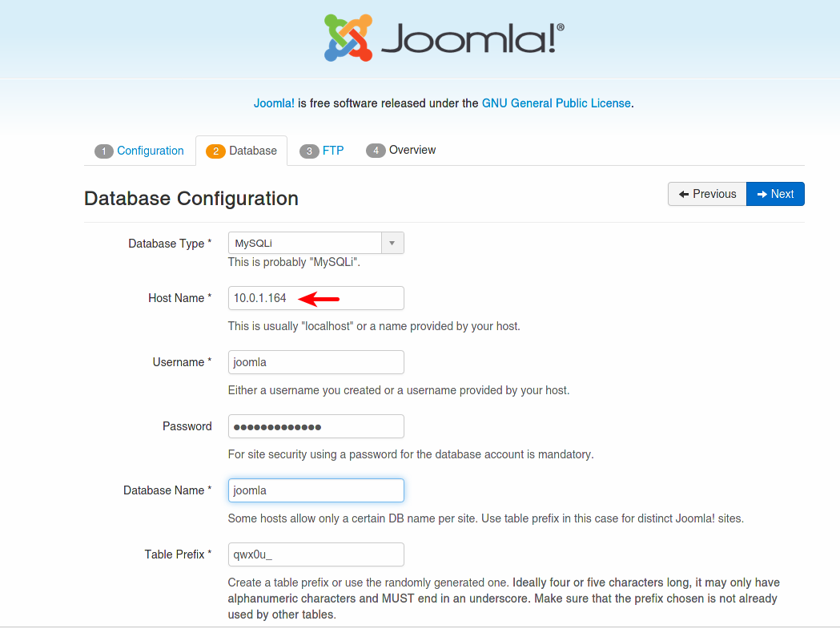Go back with the Previous button
840x629 pixels.
707,194
